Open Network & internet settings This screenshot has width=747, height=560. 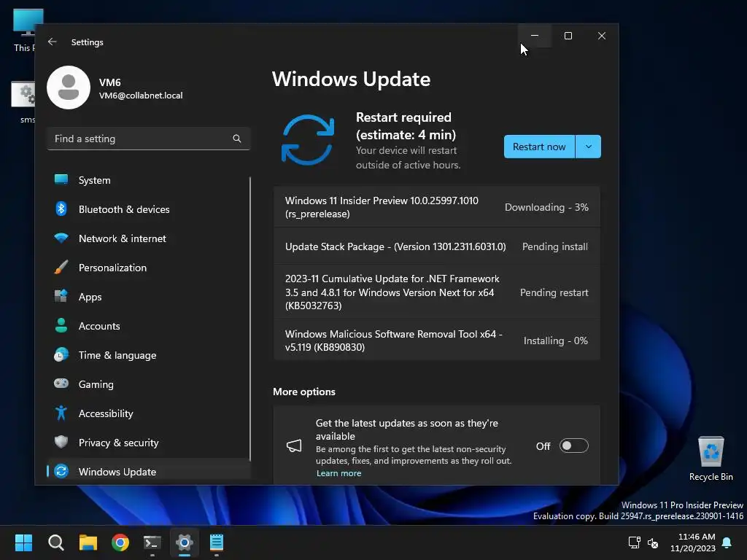149,238
